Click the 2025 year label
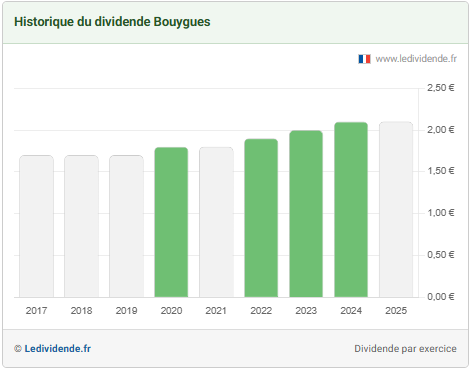470x370 pixels. tap(396, 311)
